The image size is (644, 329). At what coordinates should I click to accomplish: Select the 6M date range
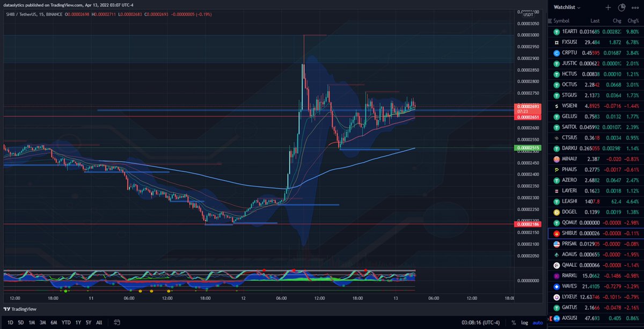pyautogui.click(x=54, y=323)
